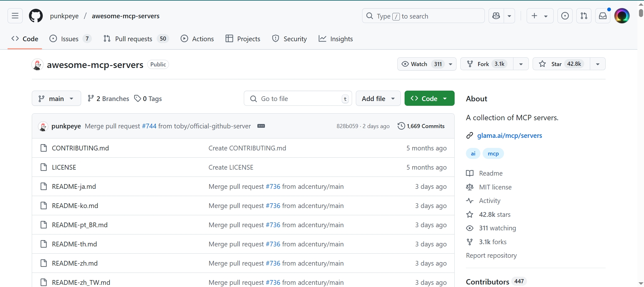
Task: Open the user profile avatar menu
Action: [x=622, y=16]
